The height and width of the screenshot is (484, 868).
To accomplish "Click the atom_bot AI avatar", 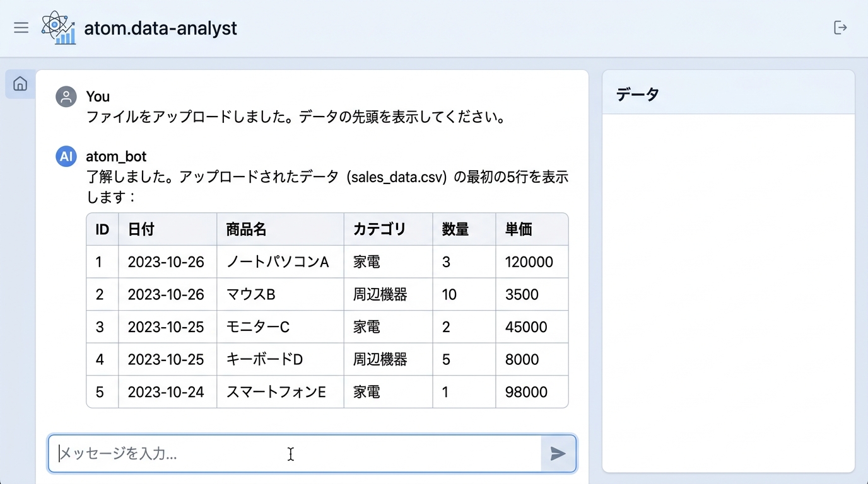I will click(x=66, y=156).
